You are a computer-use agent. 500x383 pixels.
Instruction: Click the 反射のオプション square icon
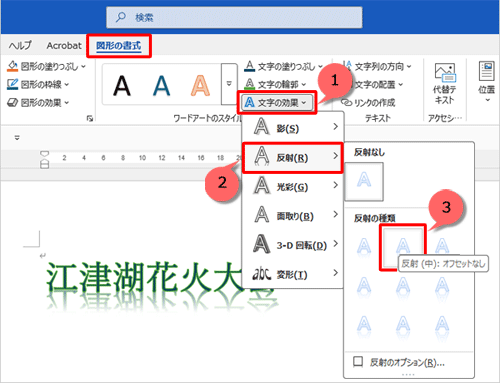[358, 361]
